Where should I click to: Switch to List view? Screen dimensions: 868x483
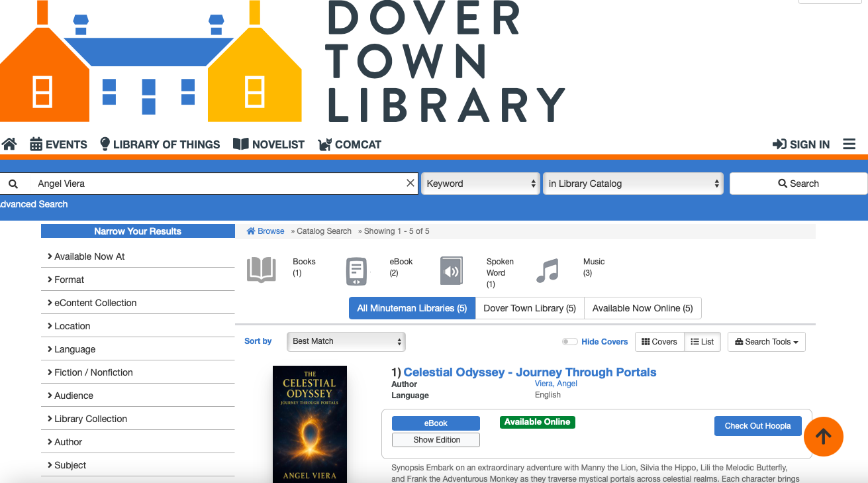[x=702, y=342]
